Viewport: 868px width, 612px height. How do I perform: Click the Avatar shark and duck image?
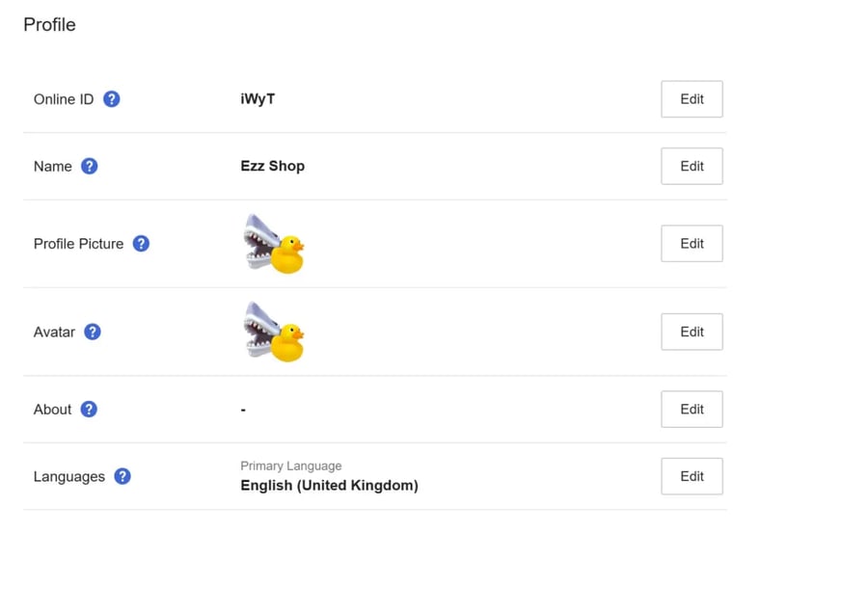click(x=274, y=332)
